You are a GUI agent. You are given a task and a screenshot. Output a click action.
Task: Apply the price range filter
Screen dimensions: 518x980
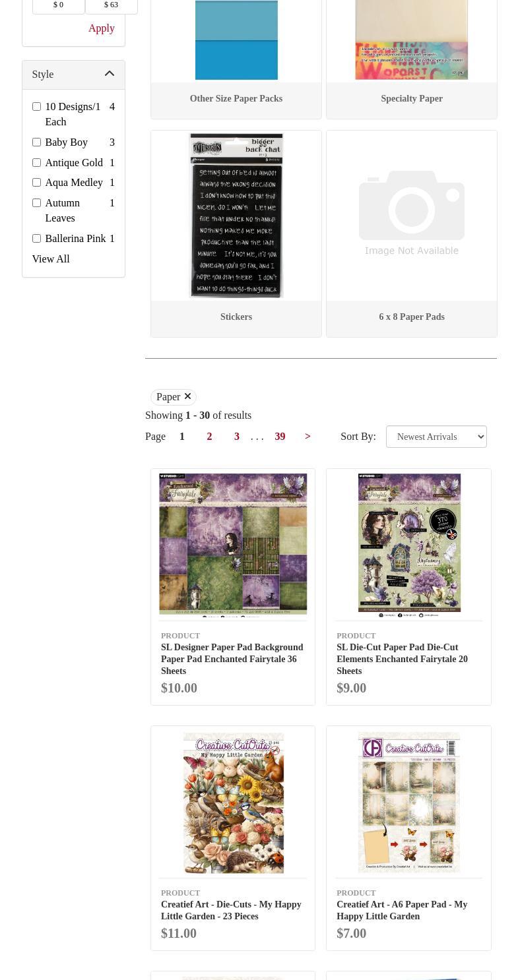(x=102, y=28)
